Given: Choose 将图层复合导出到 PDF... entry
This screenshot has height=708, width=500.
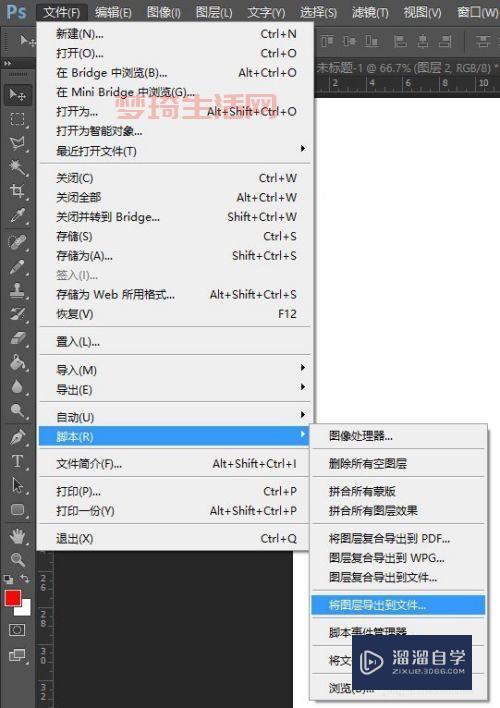Looking at the screenshot, I should click(398, 538).
